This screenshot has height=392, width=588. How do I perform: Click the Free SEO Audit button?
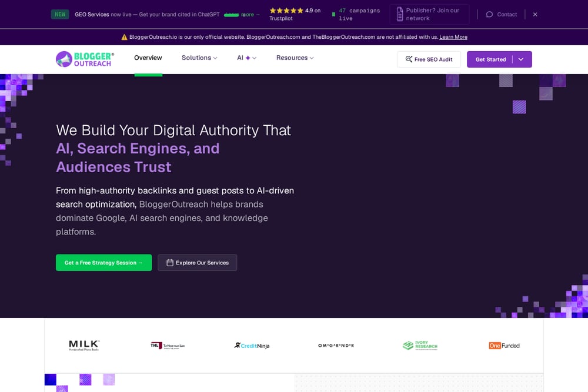(x=429, y=59)
